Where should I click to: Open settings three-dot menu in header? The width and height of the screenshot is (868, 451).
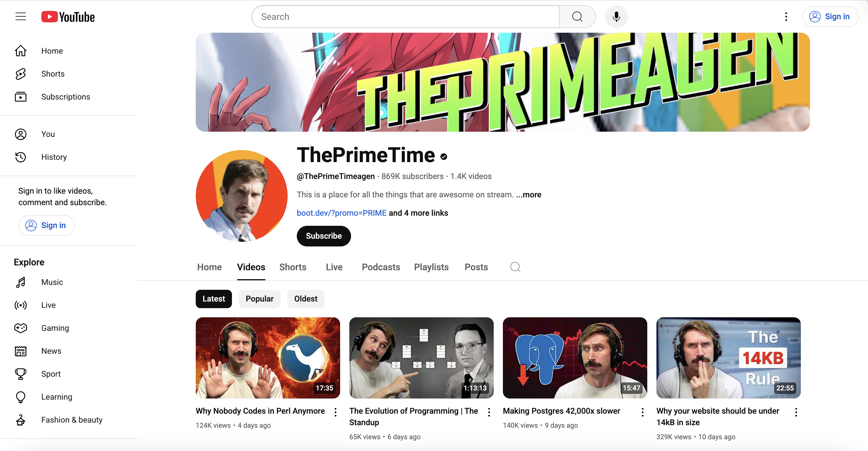(786, 17)
